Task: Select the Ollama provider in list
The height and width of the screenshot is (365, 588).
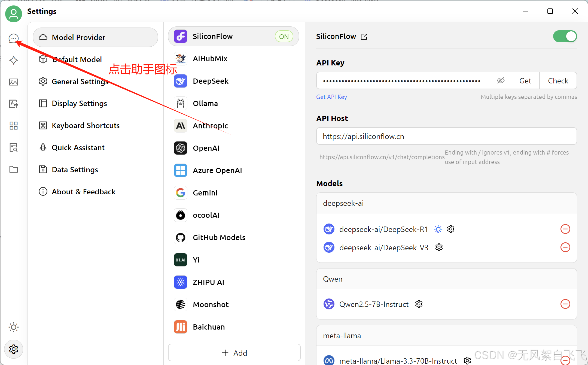Action: 205,103
